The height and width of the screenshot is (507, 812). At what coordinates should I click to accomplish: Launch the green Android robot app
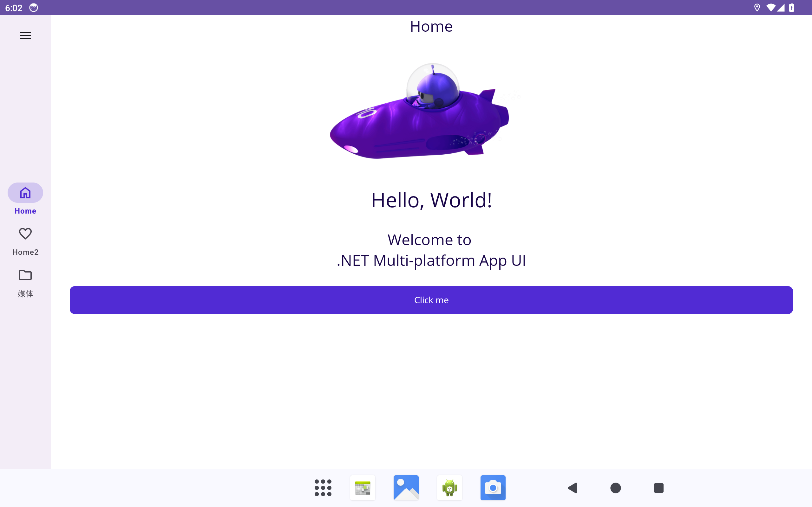450,488
